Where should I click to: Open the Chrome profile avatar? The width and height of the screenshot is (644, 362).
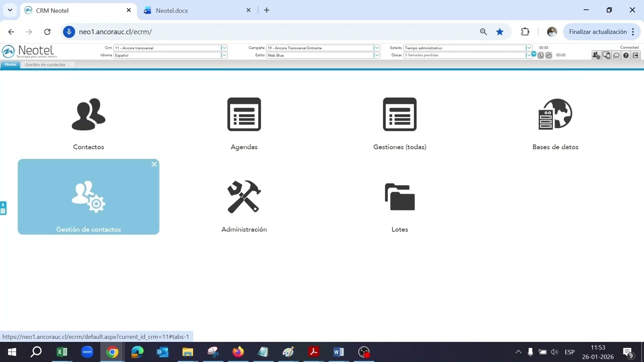(552, 32)
